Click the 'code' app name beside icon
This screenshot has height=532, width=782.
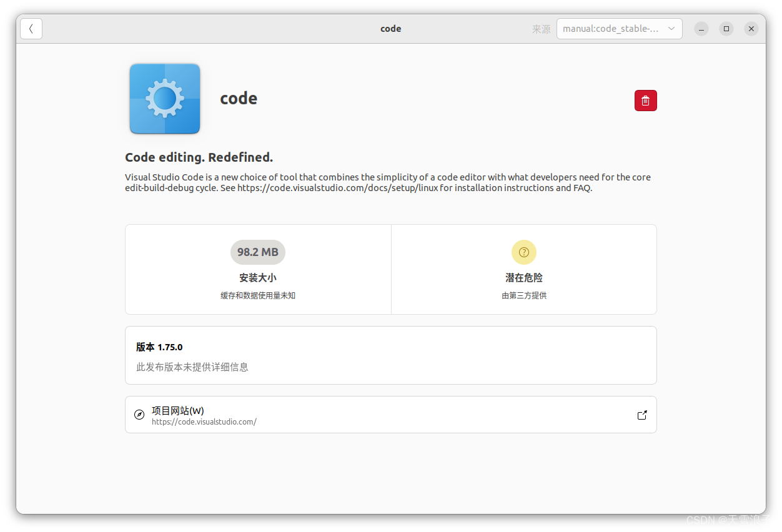[239, 99]
